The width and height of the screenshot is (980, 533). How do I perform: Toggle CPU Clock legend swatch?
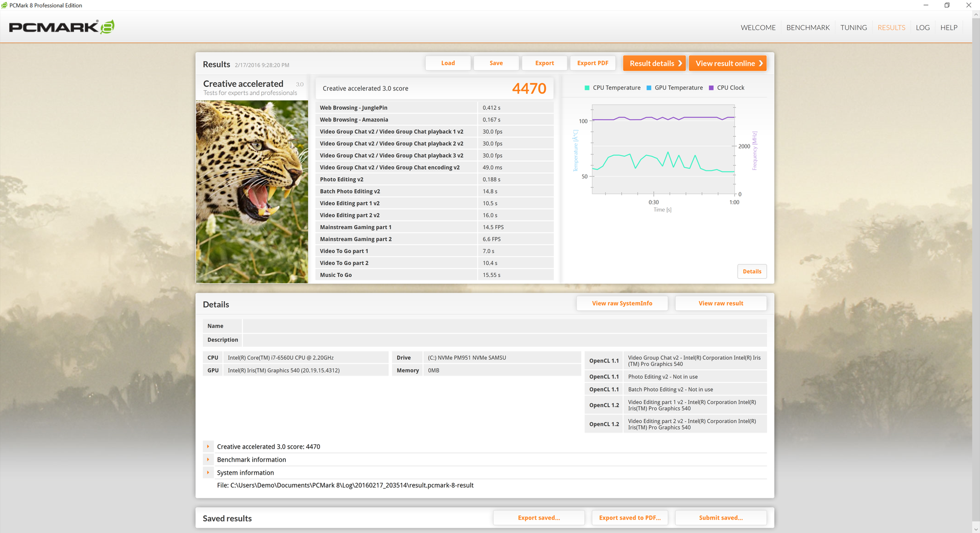[x=711, y=88]
